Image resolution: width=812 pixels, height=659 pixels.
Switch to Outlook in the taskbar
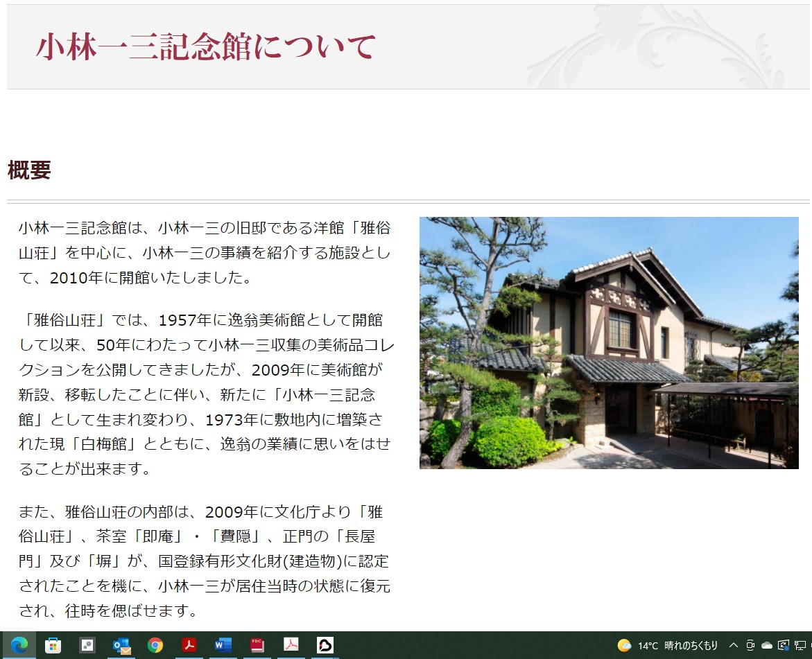[x=122, y=646]
